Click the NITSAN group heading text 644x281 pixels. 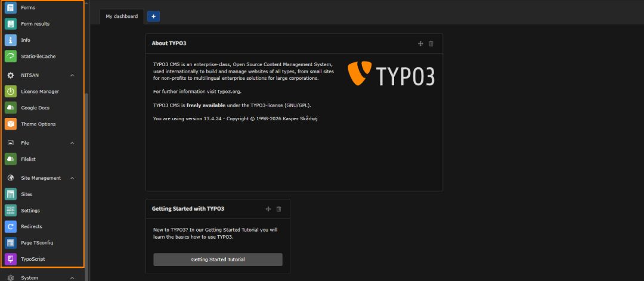[30, 76]
